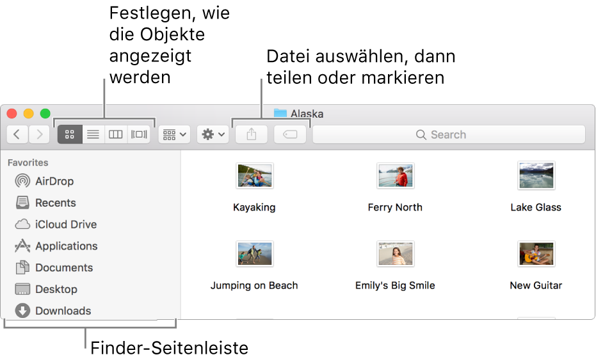The height and width of the screenshot is (364, 596).
Task: Click the Lake Glass file name
Action: [x=536, y=207]
